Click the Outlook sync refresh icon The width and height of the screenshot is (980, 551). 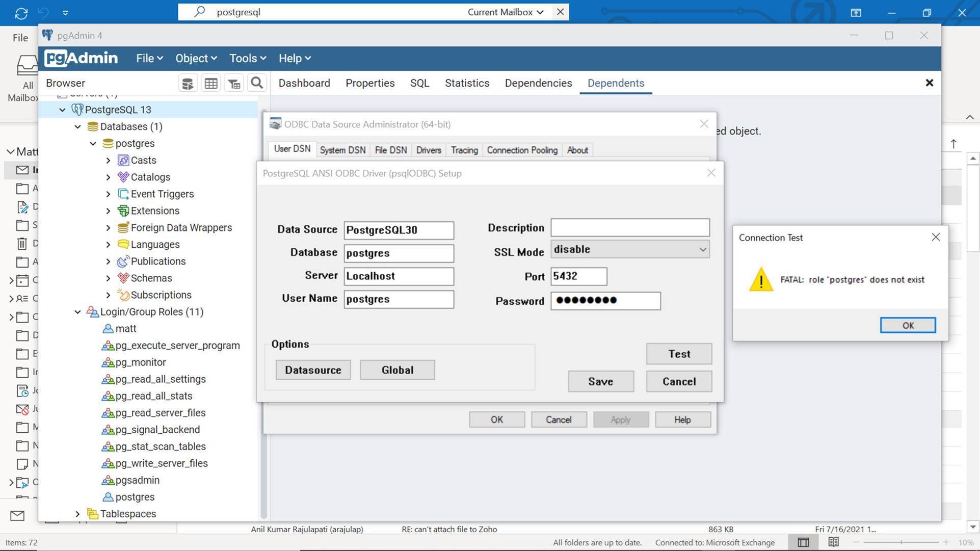point(21,13)
